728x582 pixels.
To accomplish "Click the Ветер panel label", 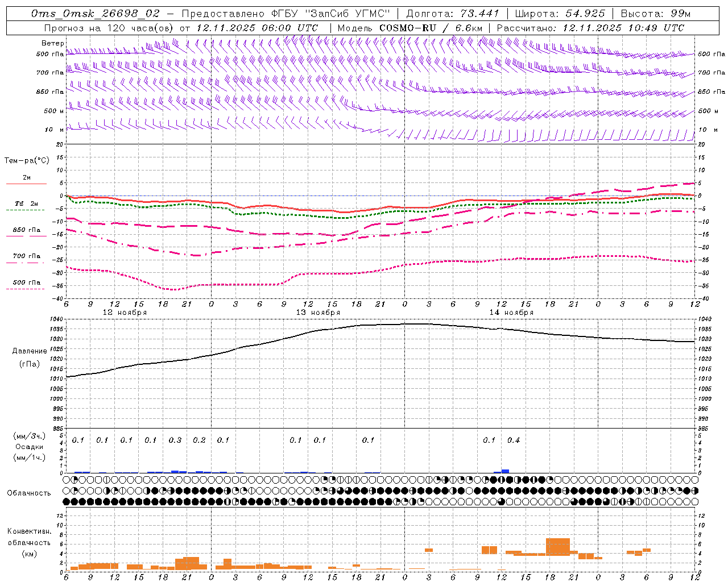I will click(53, 43).
